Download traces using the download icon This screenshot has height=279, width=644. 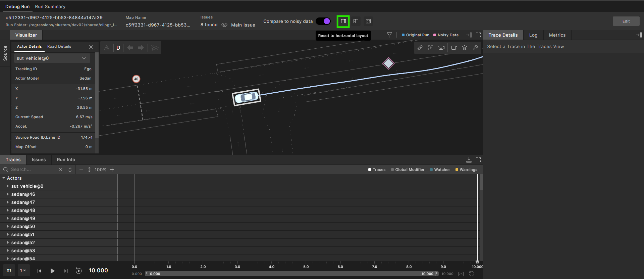click(x=469, y=160)
